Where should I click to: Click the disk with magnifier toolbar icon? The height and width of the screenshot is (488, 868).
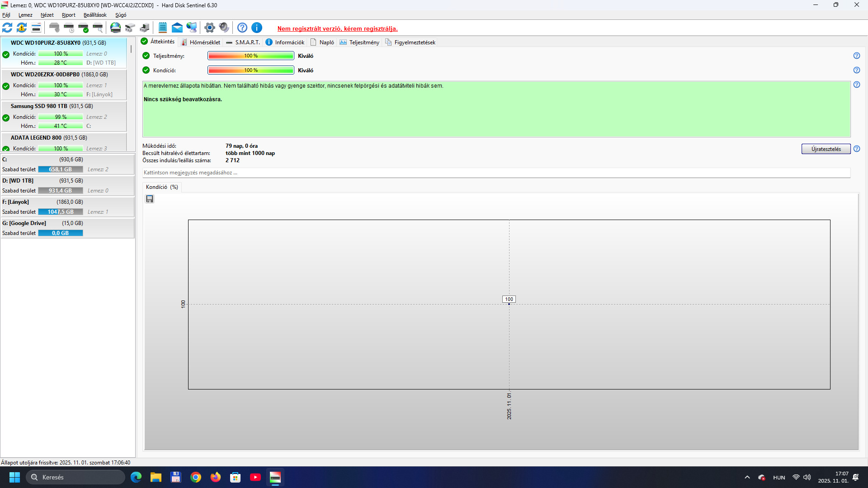tap(98, 28)
